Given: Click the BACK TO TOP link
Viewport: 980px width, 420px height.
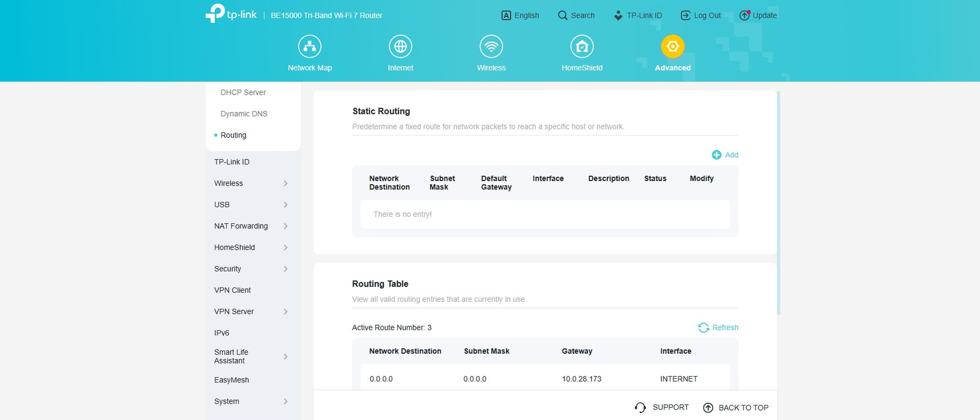Looking at the screenshot, I should 736,407.
